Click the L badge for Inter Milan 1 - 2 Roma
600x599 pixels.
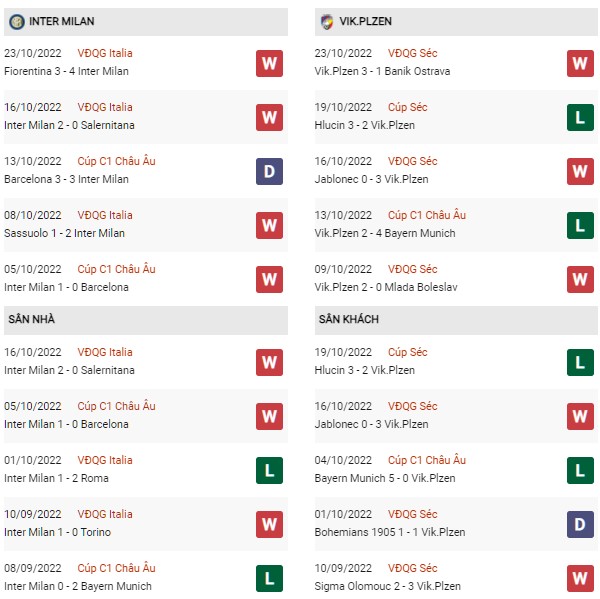(269, 470)
